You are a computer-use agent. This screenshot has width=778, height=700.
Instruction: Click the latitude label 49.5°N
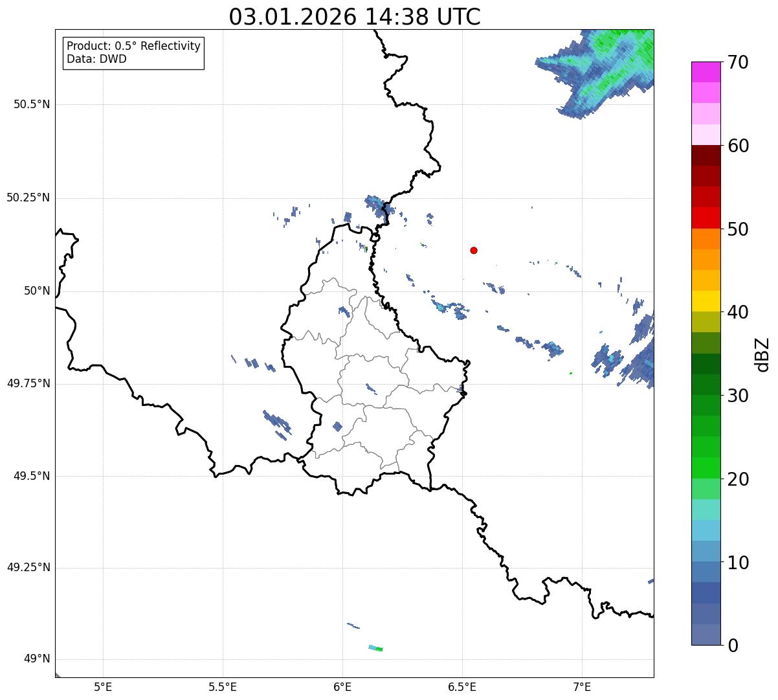(32, 476)
